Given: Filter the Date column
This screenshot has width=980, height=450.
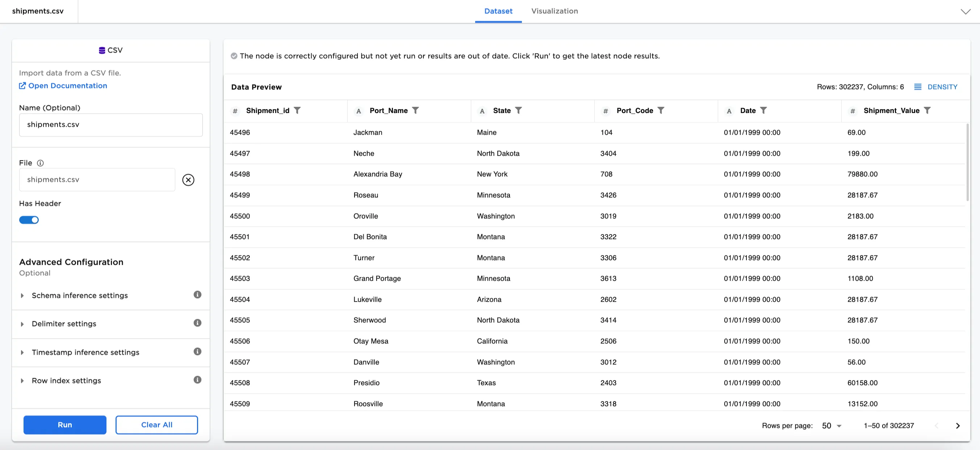Looking at the screenshot, I should pos(763,111).
